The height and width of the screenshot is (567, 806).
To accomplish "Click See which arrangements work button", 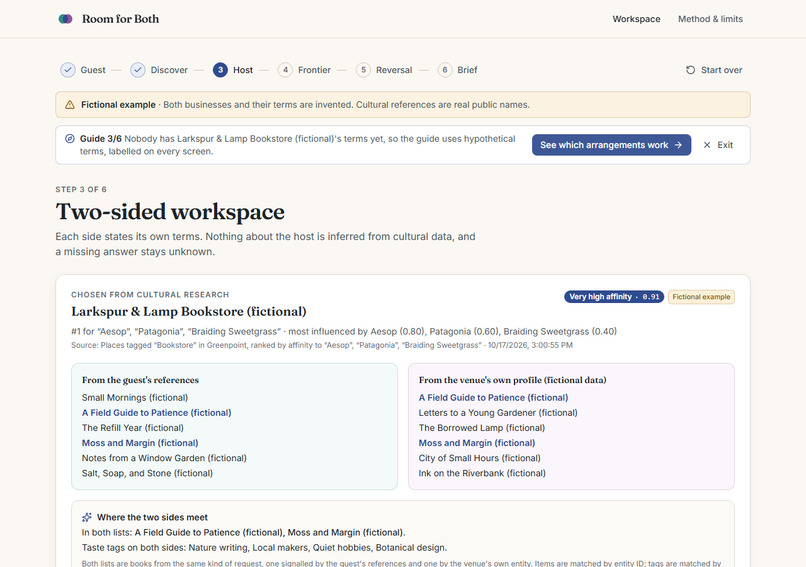I will point(611,145).
